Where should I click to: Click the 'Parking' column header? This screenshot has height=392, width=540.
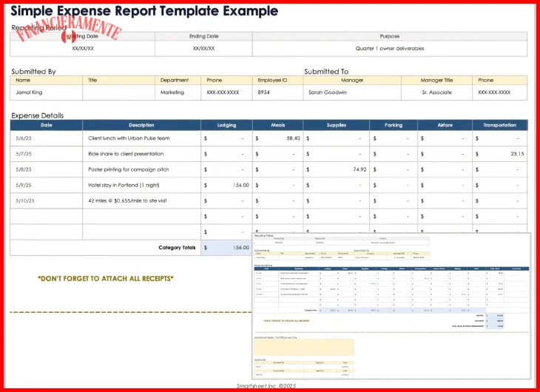(394, 125)
